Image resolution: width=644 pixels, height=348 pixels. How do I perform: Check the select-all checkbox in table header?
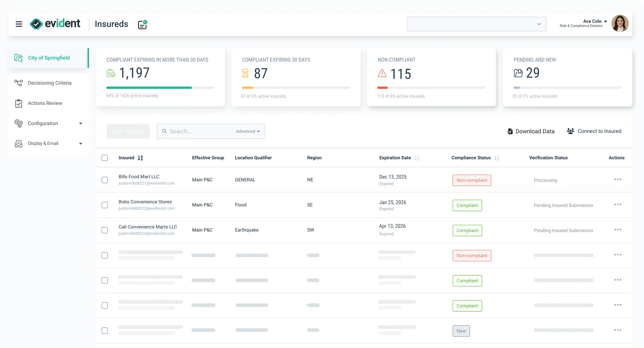pyautogui.click(x=105, y=158)
